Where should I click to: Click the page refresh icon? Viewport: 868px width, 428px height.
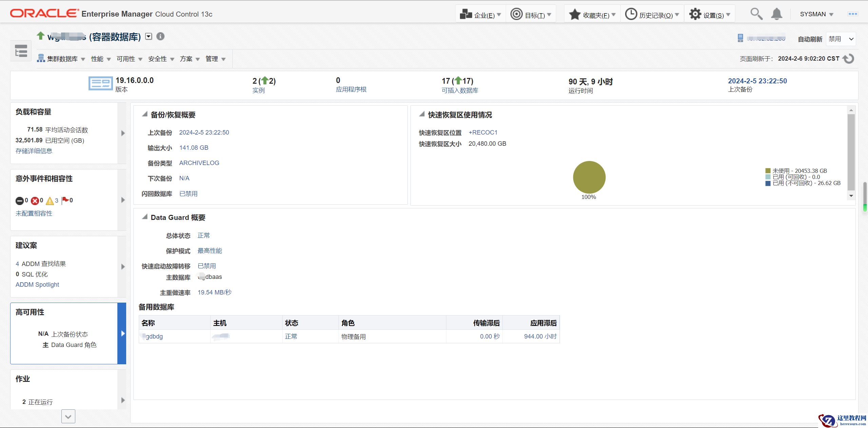point(849,59)
